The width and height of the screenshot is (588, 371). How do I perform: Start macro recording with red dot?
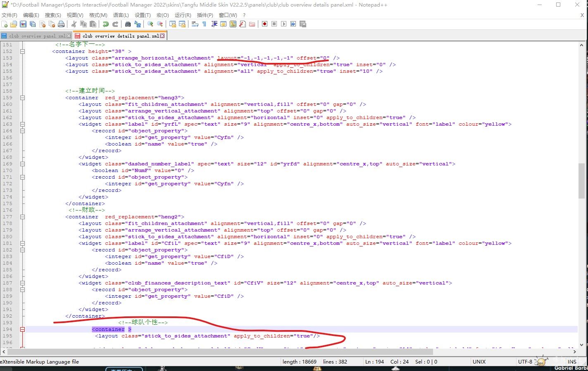[265, 24]
